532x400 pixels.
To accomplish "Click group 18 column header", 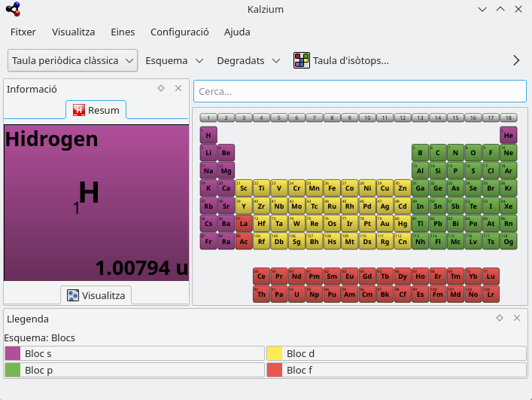I will [x=508, y=118].
